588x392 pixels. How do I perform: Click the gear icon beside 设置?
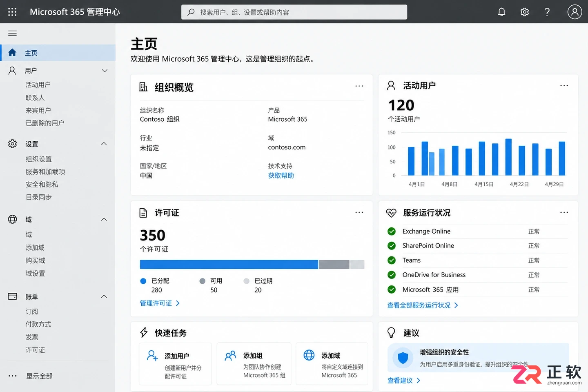[13, 144]
